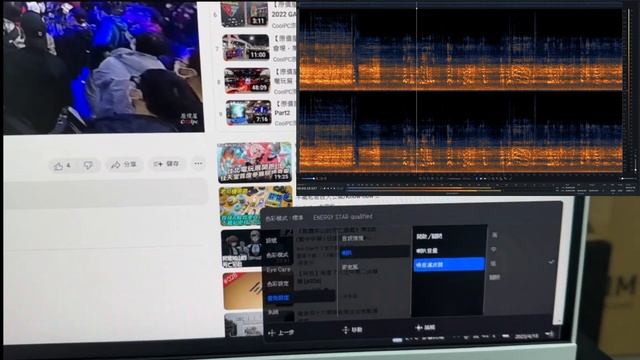Open playlist video with 11:00 duration
Screen dimensions: 640x360
click(246, 47)
